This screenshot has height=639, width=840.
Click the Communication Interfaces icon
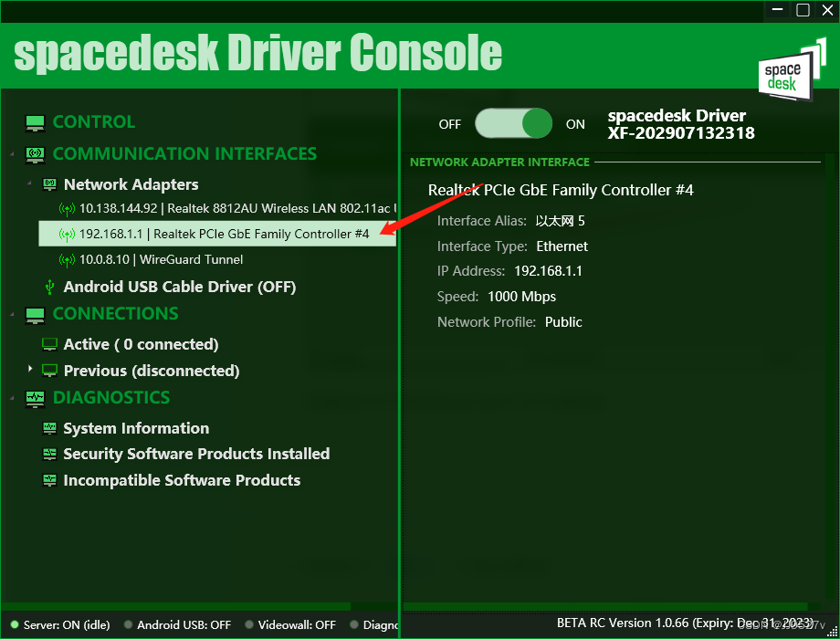pyautogui.click(x=36, y=155)
